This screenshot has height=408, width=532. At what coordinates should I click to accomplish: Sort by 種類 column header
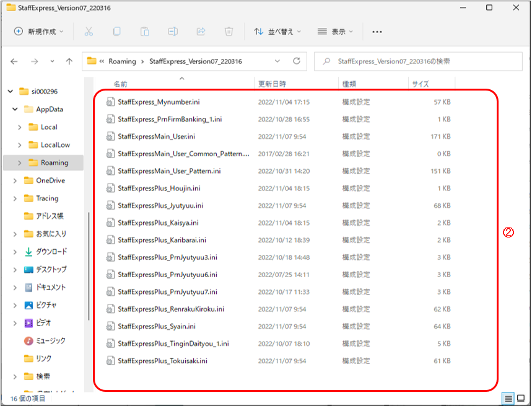349,84
